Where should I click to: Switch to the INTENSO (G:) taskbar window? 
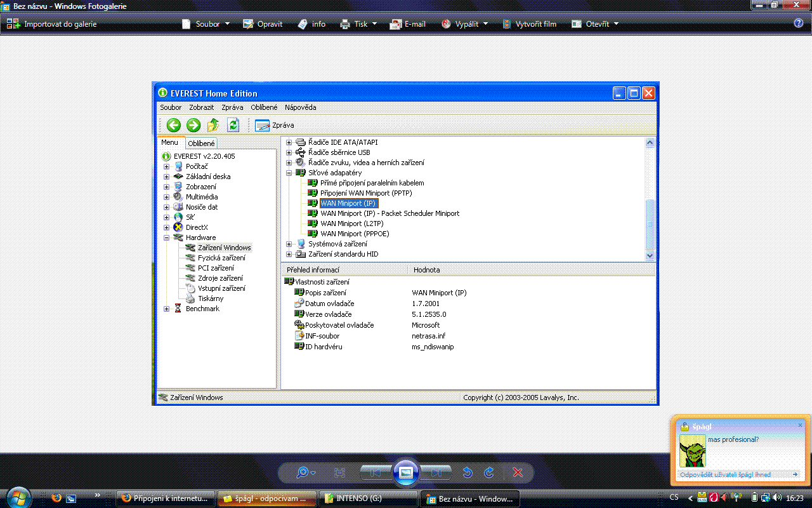coord(368,498)
